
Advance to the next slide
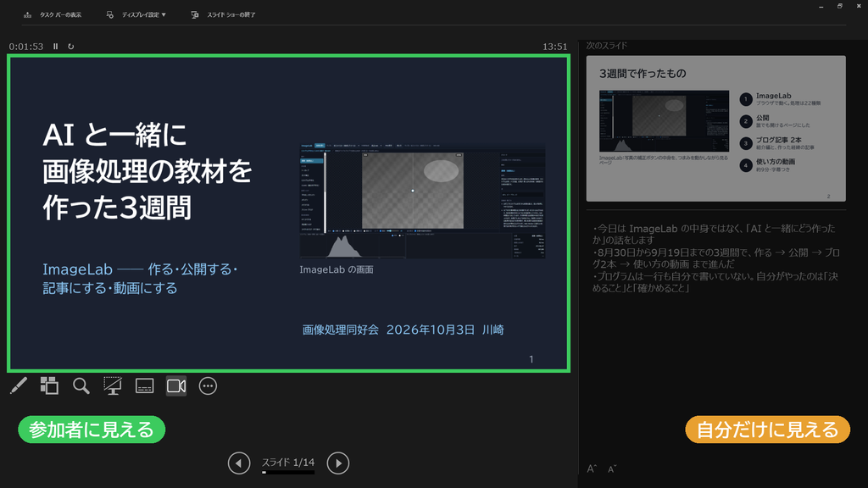[337, 463]
